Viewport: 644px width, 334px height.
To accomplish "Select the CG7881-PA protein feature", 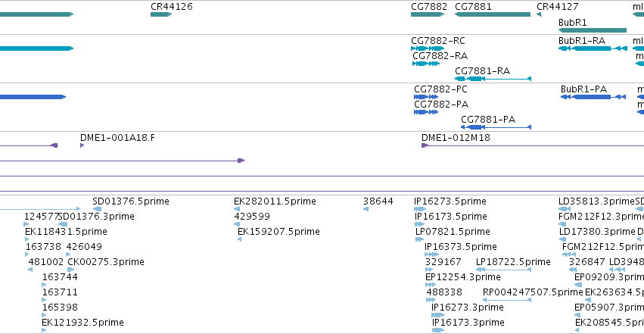I will pos(496,127).
